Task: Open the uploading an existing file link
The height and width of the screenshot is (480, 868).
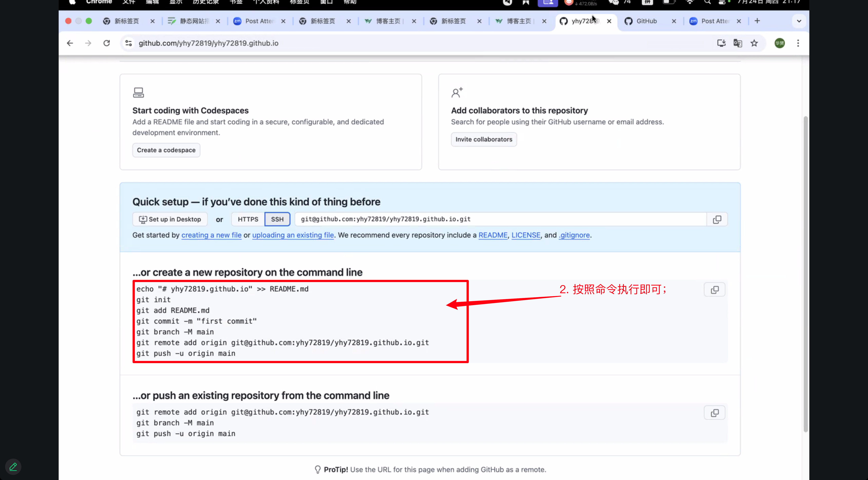Action: click(x=293, y=235)
